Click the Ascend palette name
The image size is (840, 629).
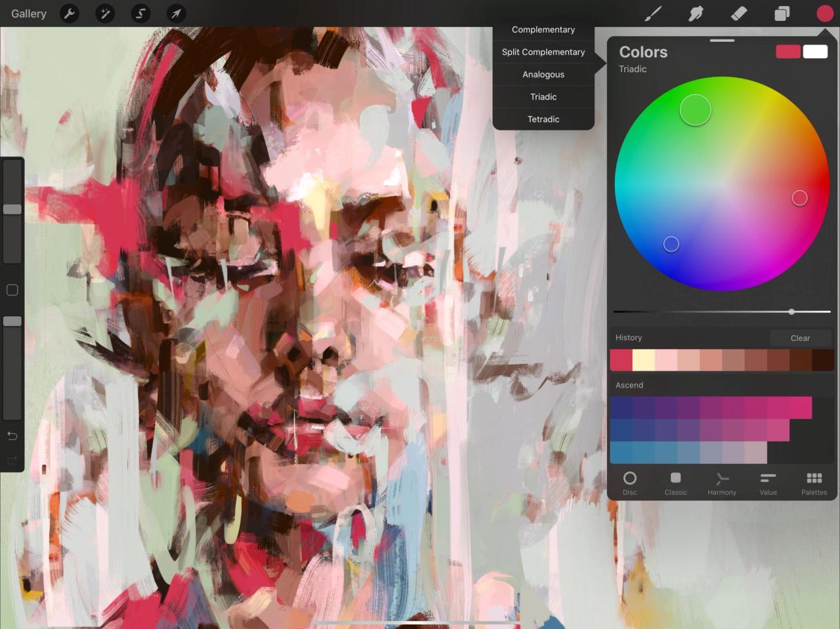tap(629, 385)
